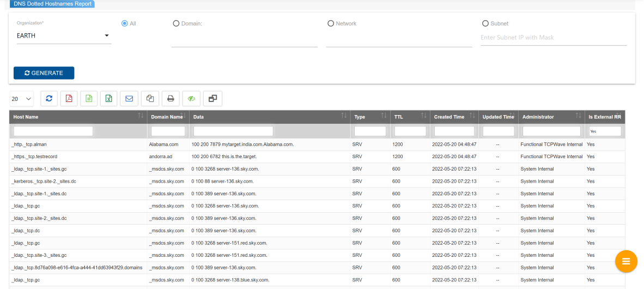Click the DNS Dotted Hostnames Report tab
Image resolution: width=644 pixels, height=289 pixels.
coord(52,3)
